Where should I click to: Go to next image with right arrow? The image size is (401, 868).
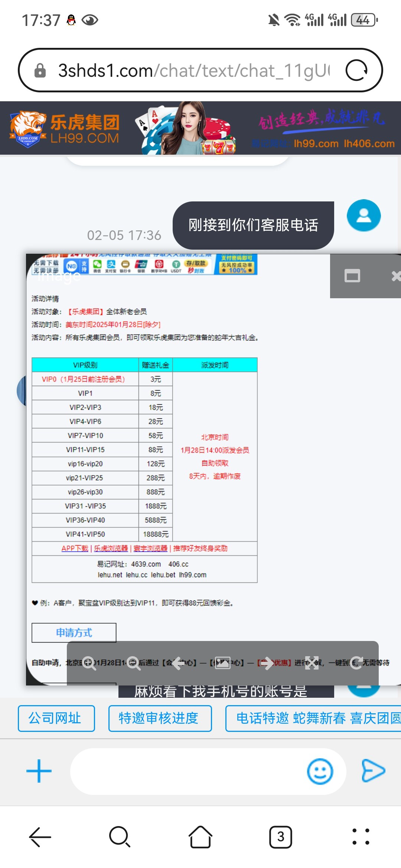click(267, 662)
